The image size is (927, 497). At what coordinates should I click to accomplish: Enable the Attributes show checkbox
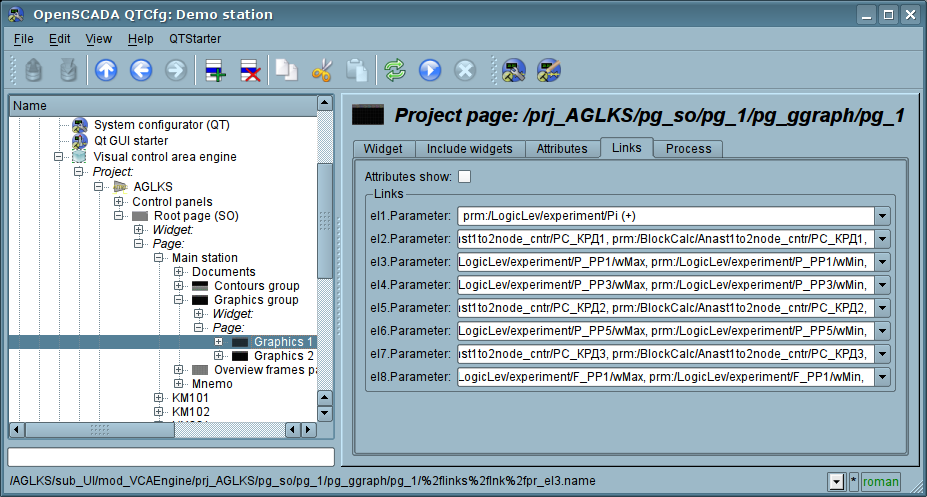[464, 177]
